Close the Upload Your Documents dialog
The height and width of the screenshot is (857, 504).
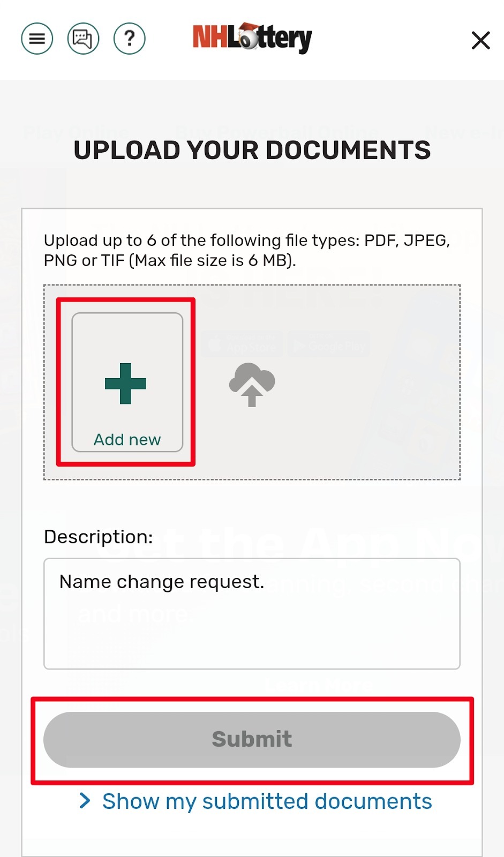tap(480, 40)
